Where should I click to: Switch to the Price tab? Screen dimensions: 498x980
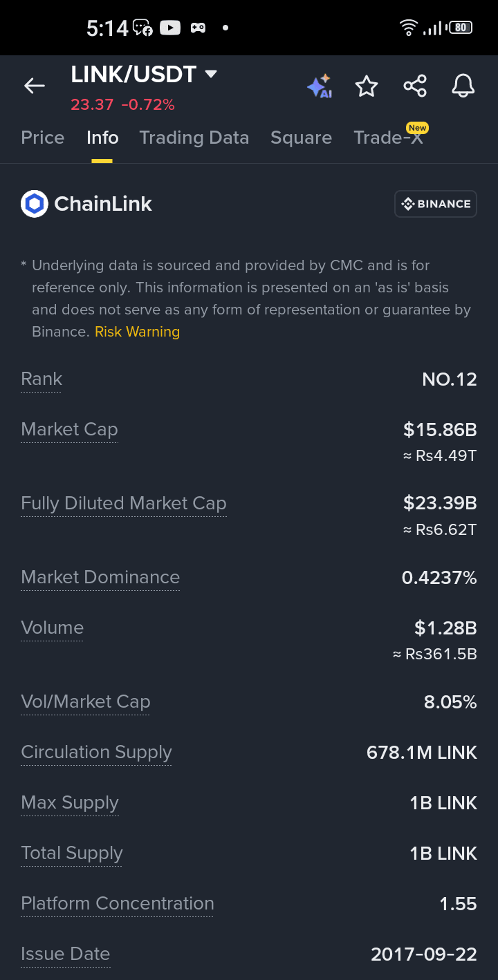(43, 138)
